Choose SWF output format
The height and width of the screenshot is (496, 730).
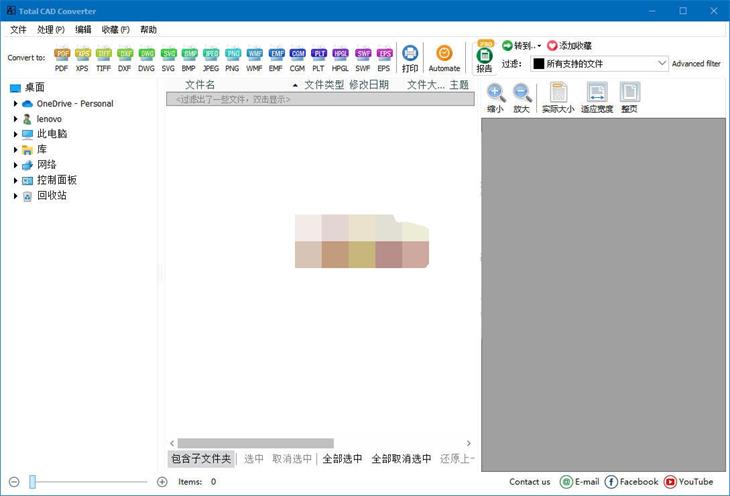[x=363, y=60]
